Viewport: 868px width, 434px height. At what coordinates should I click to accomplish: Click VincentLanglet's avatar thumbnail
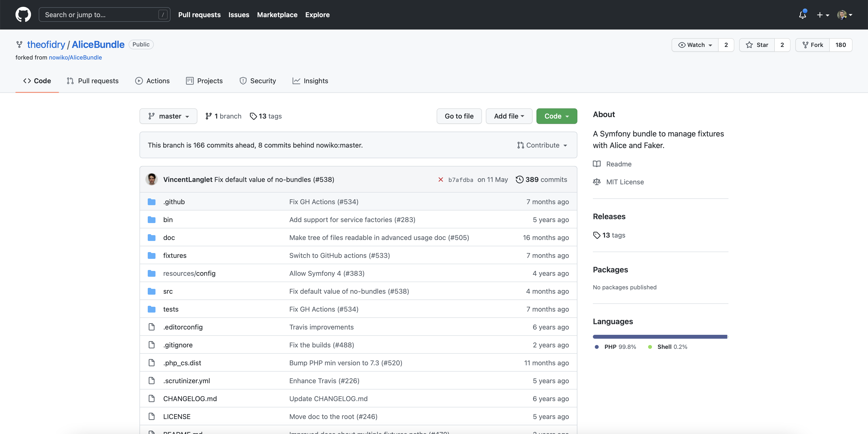[x=152, y=179]
